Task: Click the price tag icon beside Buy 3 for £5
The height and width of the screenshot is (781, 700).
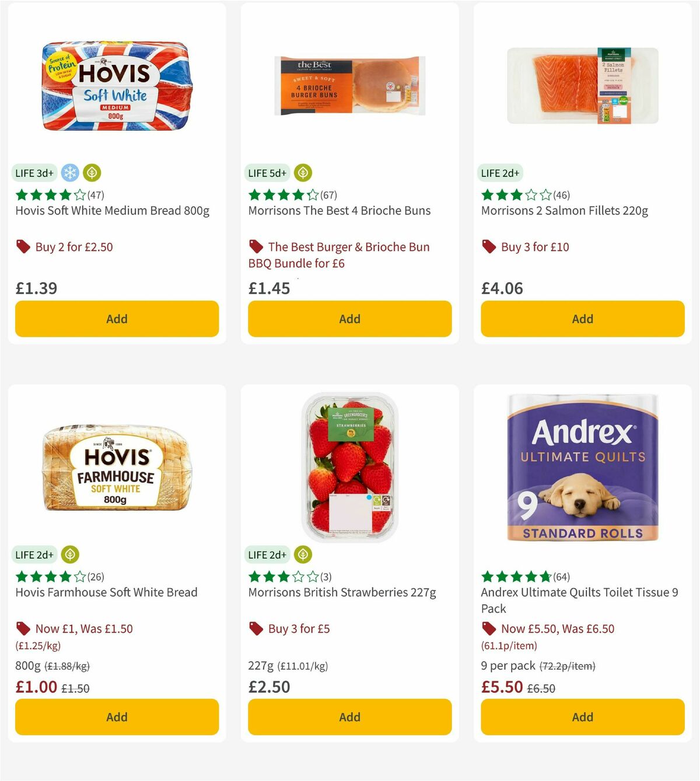Action: (x=255, y=629)
